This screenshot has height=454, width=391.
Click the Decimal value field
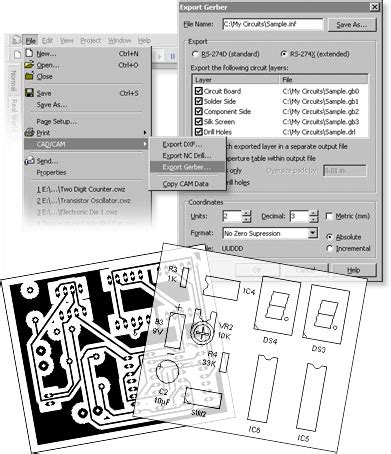tap(299, 216)
